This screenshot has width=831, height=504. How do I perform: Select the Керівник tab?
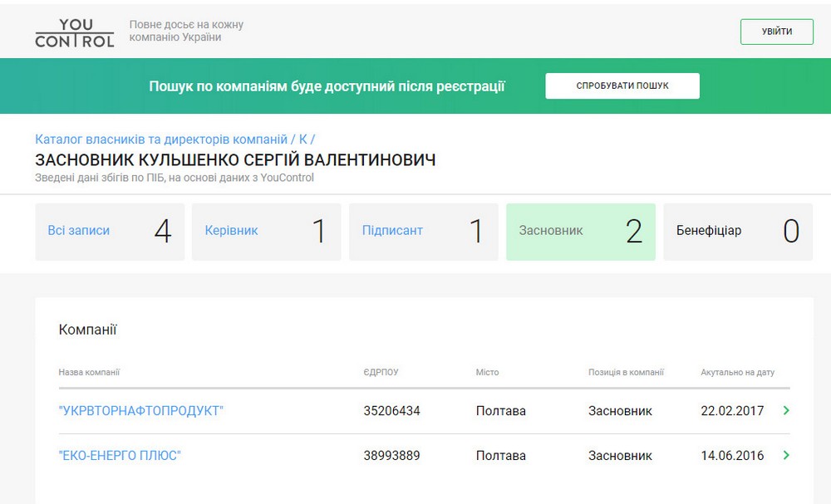[267, 232]
